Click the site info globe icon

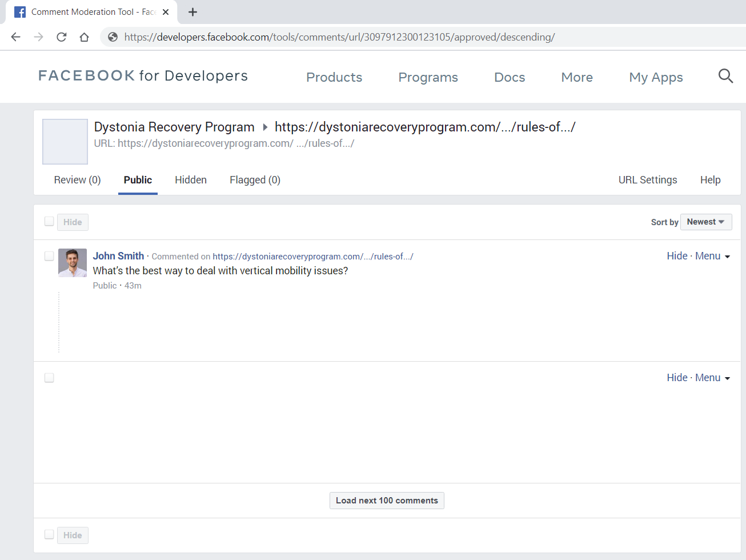[113, 37]
